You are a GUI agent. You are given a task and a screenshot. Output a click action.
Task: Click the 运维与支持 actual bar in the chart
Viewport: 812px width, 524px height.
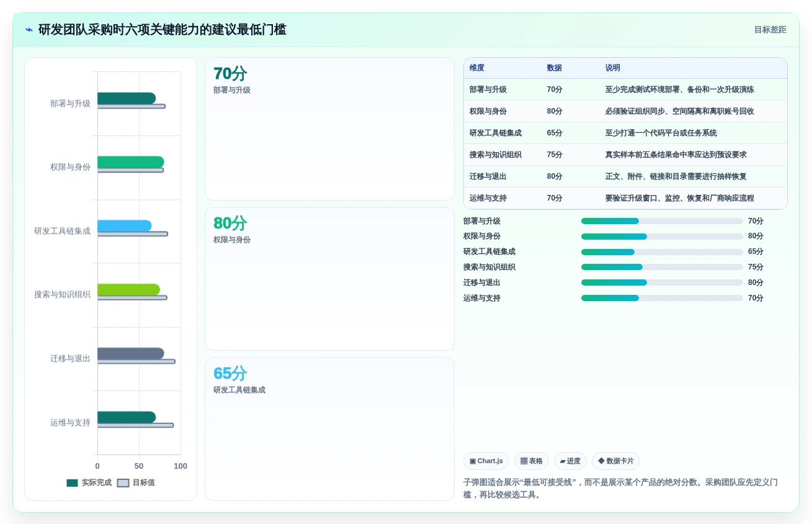[127, 417]
